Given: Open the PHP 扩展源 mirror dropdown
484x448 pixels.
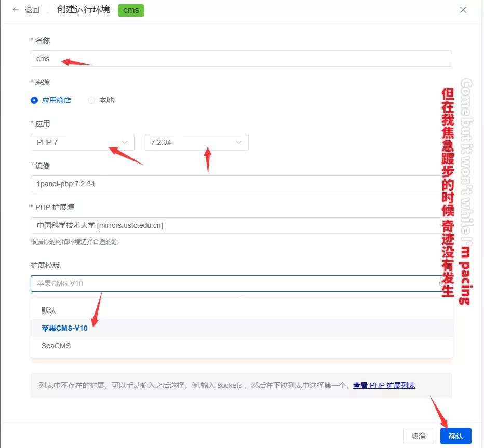Looking at the screenshot, I should (x=234, y=225).
